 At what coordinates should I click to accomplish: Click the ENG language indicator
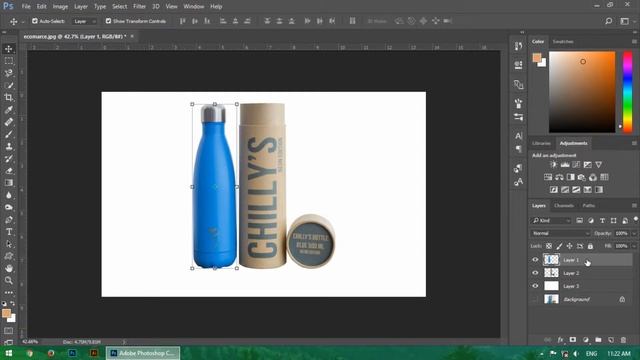click(x=591, y=353)
